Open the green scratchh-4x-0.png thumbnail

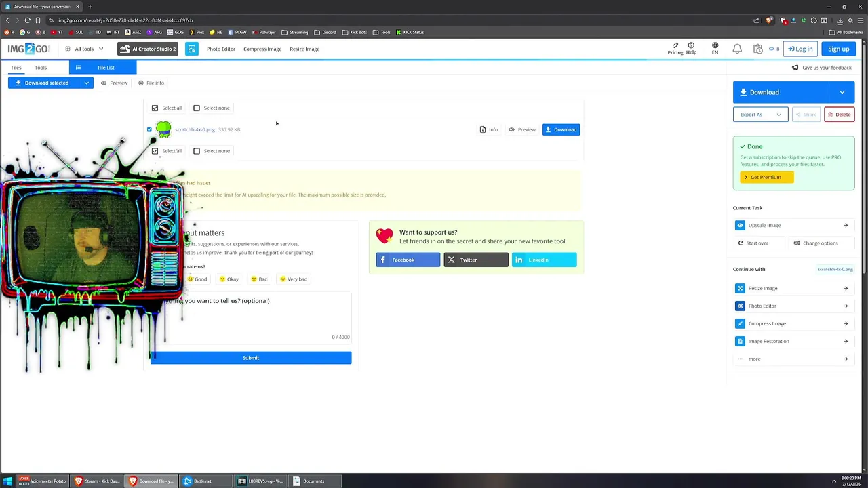point(163,129)
